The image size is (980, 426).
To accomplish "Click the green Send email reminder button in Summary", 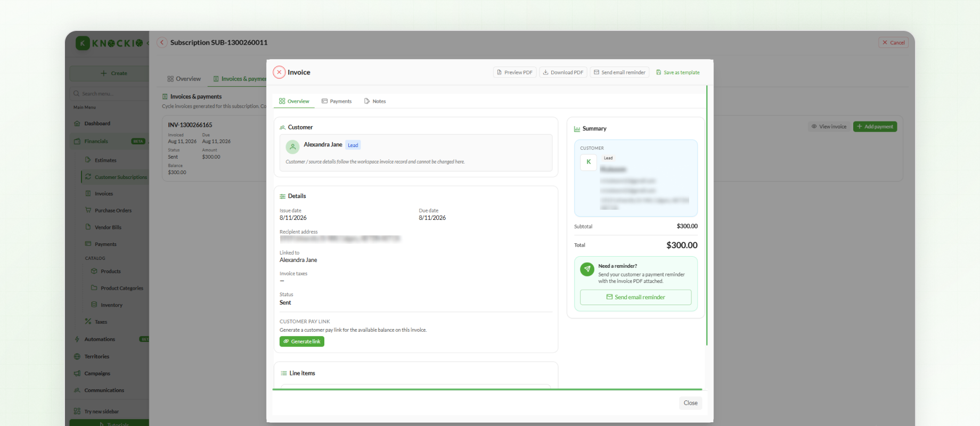I will 635,297.
